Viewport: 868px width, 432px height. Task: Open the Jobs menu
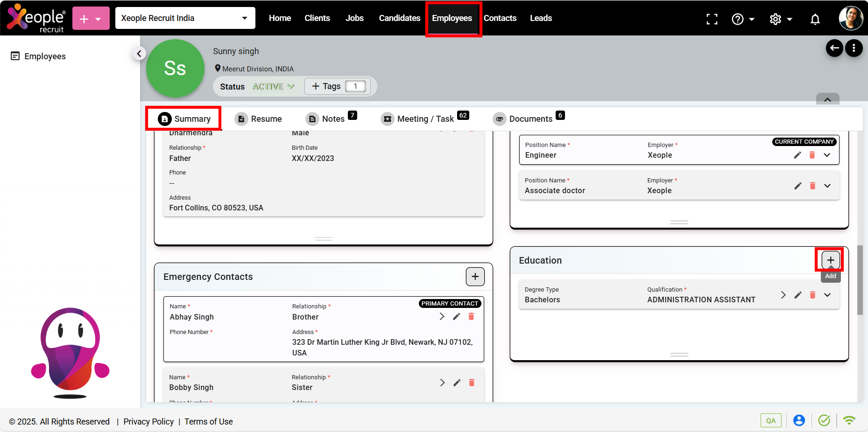click(x=354, y=18)
